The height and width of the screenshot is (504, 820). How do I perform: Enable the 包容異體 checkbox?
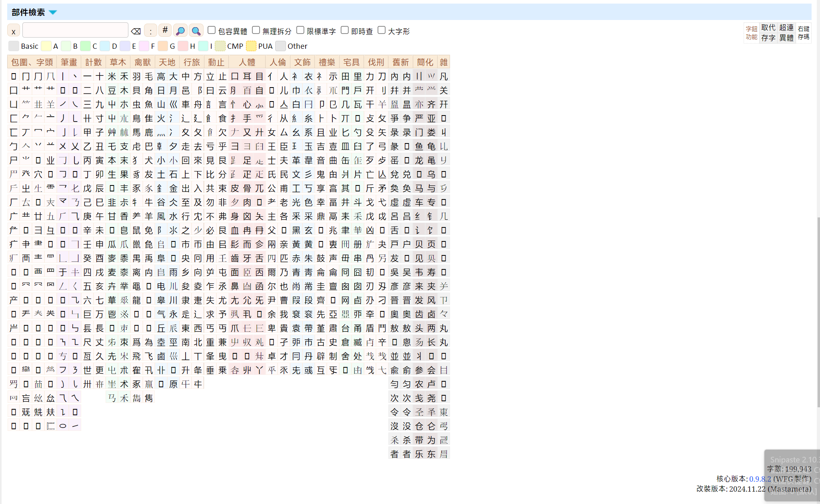pos(212,30)
